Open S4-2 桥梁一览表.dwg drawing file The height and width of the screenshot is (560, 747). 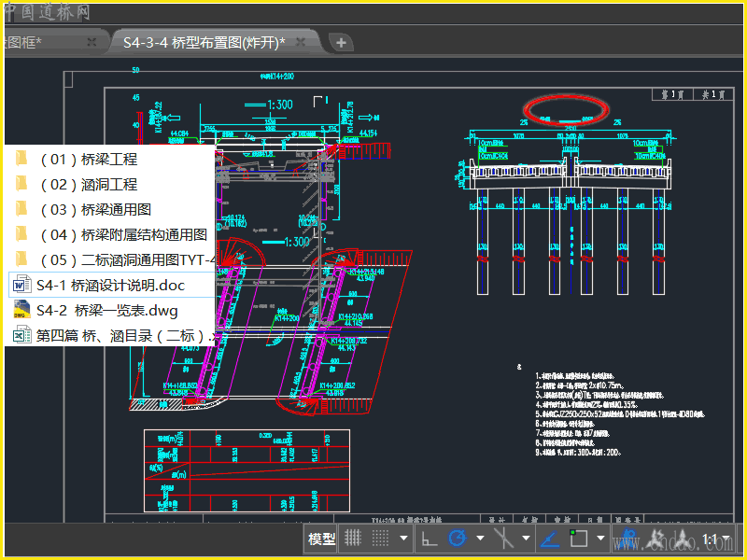(106, 311)
